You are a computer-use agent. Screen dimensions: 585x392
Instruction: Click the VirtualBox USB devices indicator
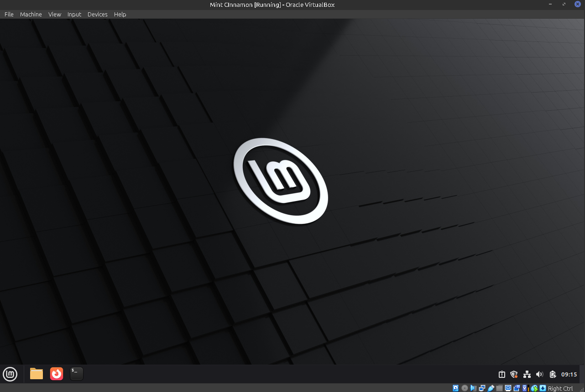[x=491, y=388]
